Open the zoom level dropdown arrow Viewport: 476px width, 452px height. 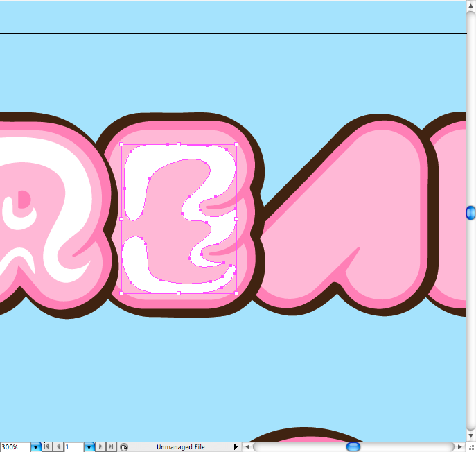click(x=36, y=447)
